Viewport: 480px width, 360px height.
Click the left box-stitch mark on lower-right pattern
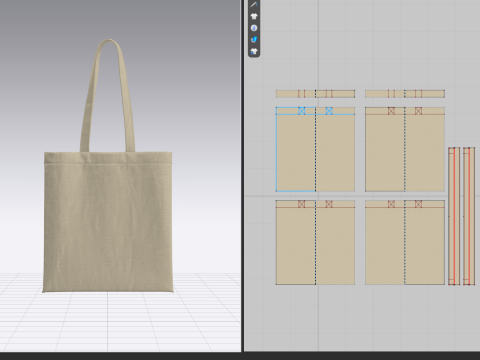391,204
